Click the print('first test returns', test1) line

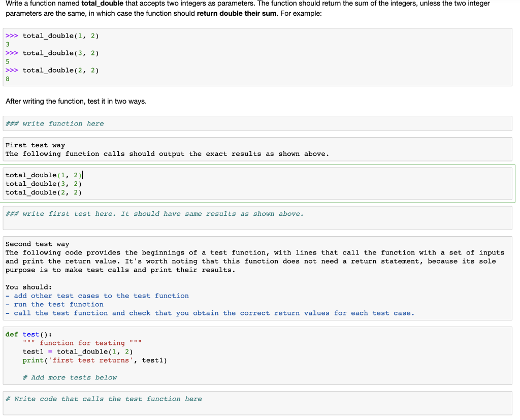(94, 360)
